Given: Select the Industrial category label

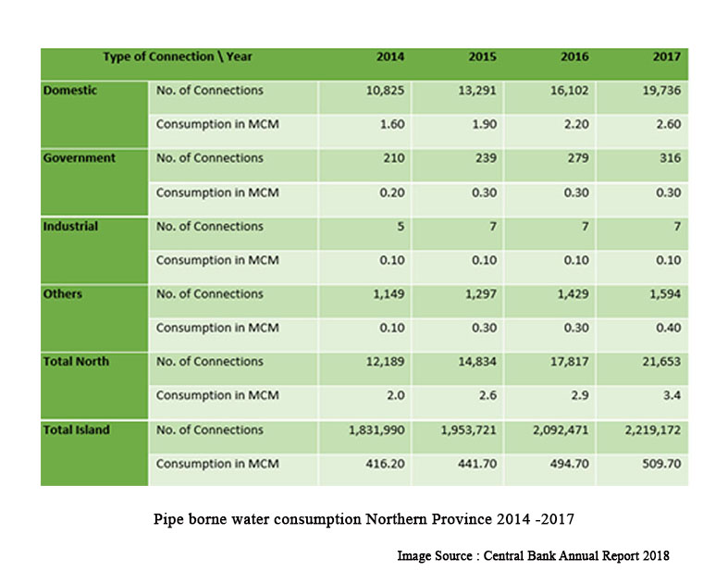Looking at the screenshot, I should pyautogui.click(x=70, y=226).
